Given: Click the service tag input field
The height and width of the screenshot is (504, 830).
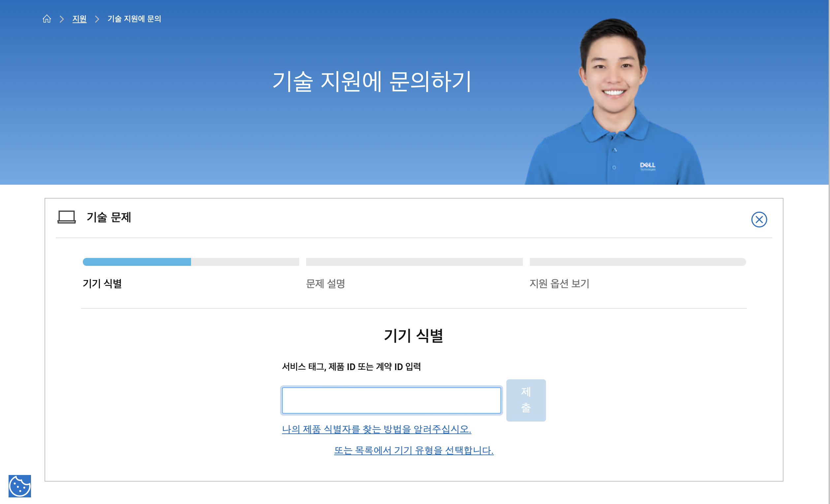Looking at the screenshot, I should click(x=391, y=400).
